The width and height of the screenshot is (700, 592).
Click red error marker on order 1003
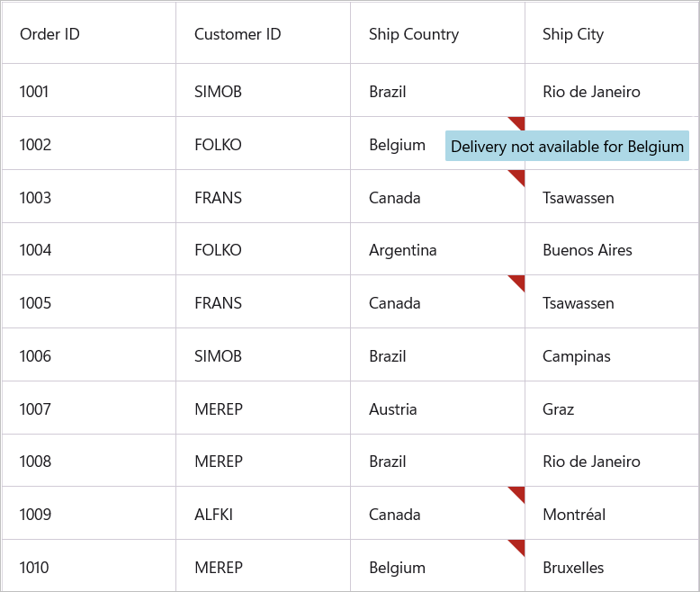(x=518, y=175)
